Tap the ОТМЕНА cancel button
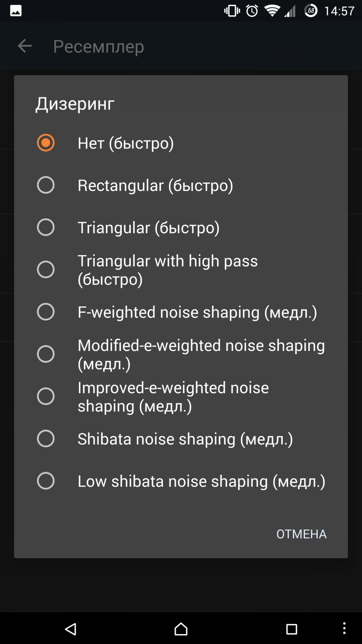362x644 pixels. tap(301, 534)
